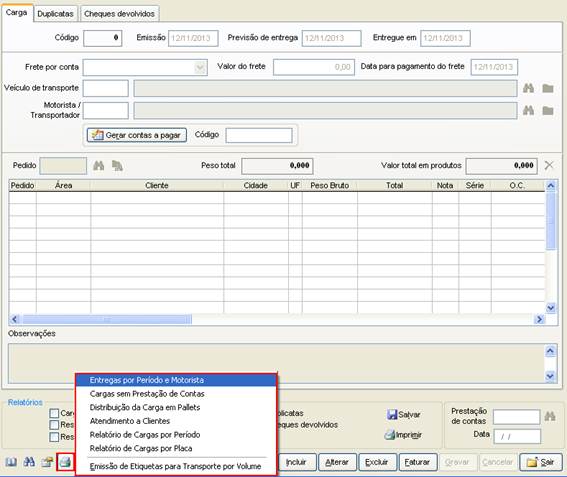Click Imprimir with the printer icon
This screenshot has width=567, height=477.
click(403, 435)
